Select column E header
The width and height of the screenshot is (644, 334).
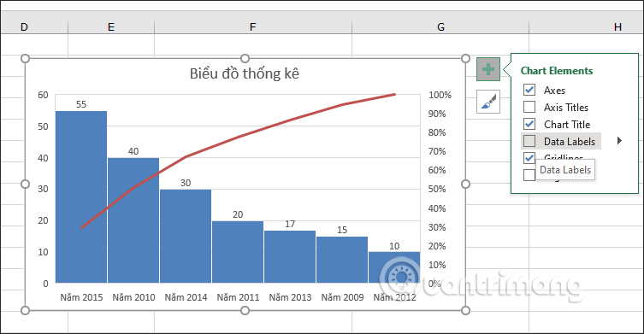click(x=111, y=27)
